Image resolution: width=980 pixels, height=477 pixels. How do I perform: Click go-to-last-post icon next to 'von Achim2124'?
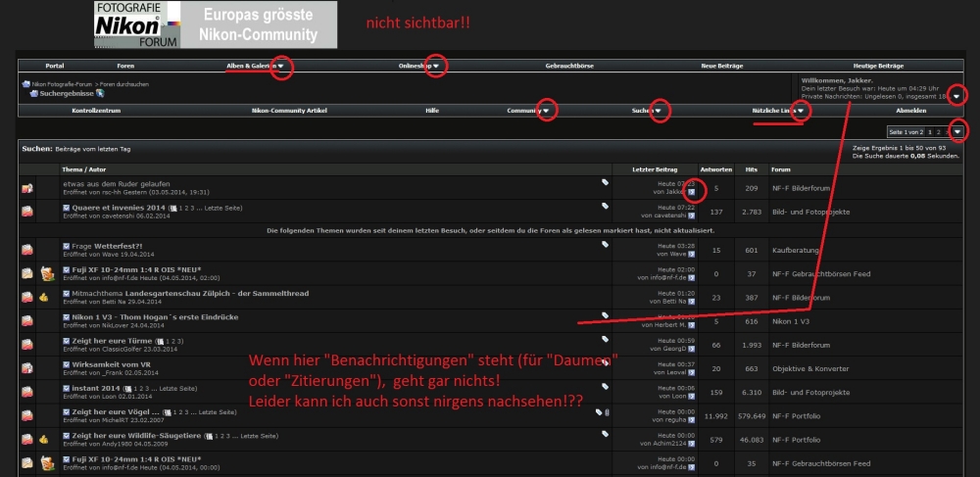pyautogui.click(x=691, y=444)
